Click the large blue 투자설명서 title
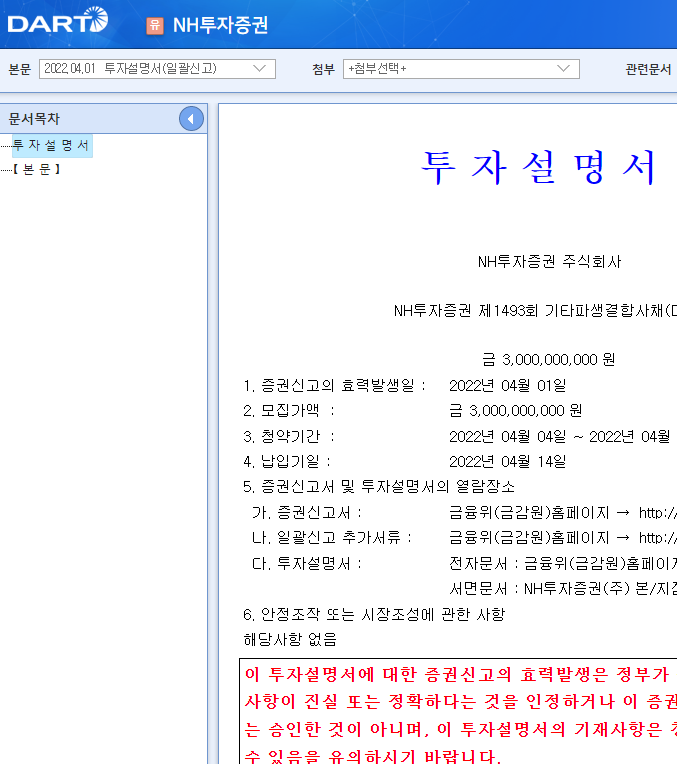Screen dimensions: 677x764 [x=539, y=167]
